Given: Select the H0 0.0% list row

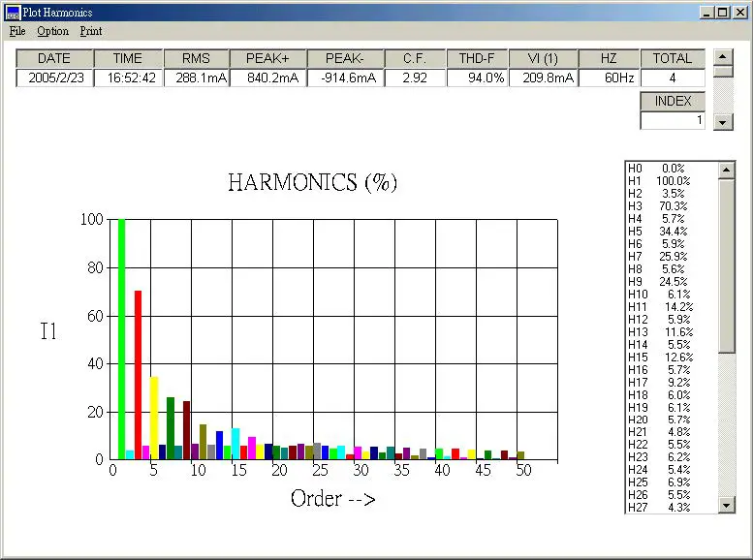Looking at the screenshot, I should (672, 169).
